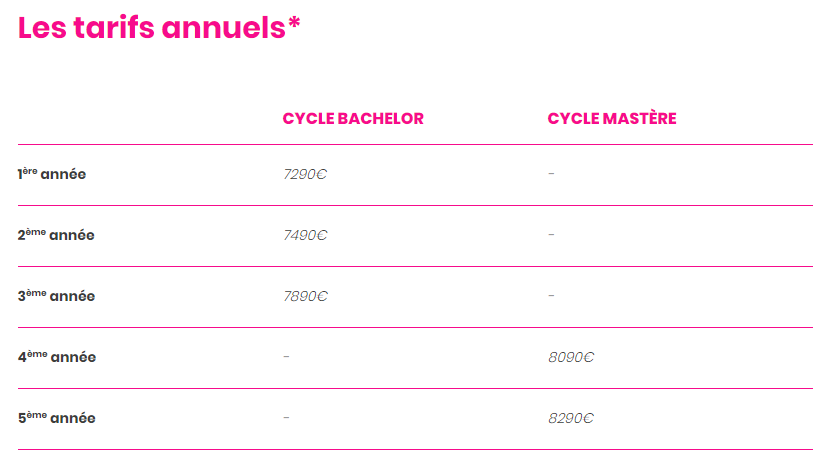
Task: Click the 3ème année row label
Action: 56,296
